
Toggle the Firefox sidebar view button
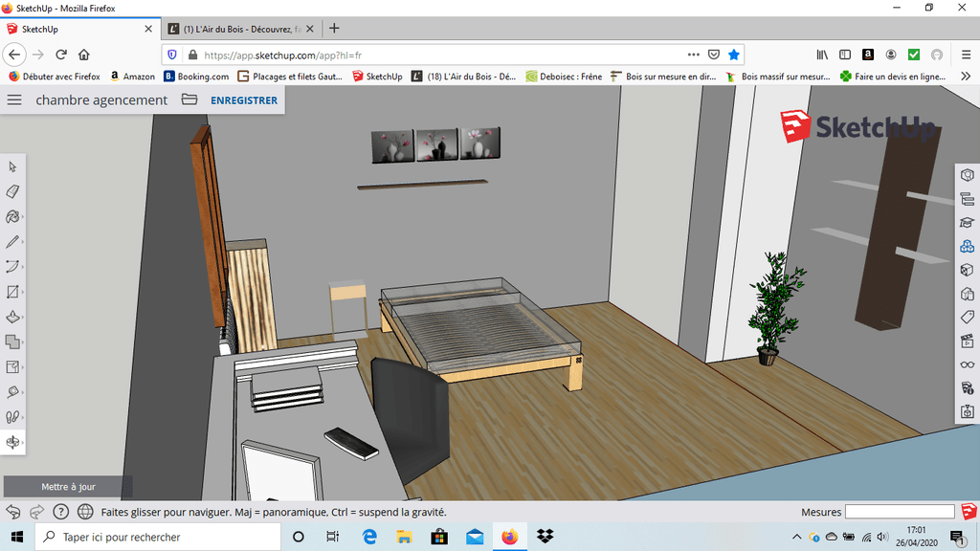(845, 55)
